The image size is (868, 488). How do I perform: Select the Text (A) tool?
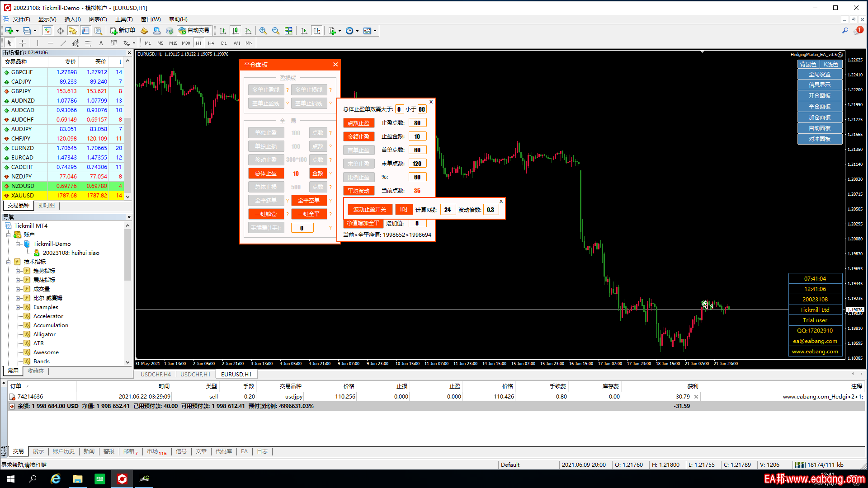pyautogui.click(x=101, y=43)
